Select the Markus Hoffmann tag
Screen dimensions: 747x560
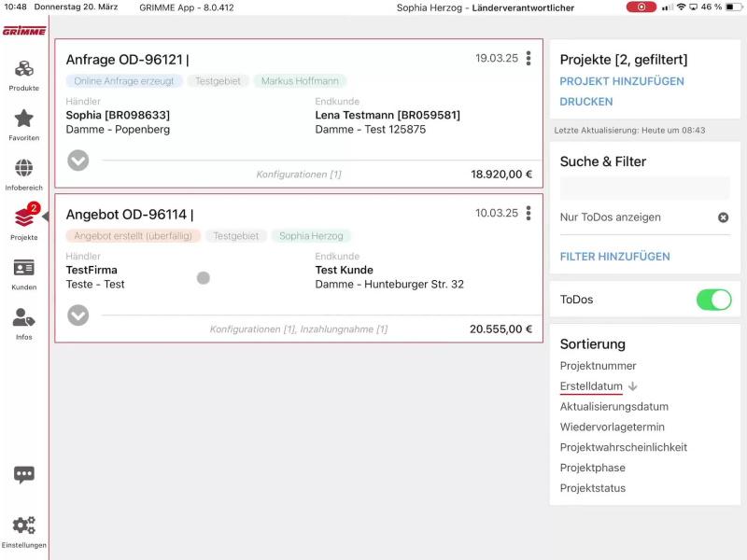coord(300,81)
